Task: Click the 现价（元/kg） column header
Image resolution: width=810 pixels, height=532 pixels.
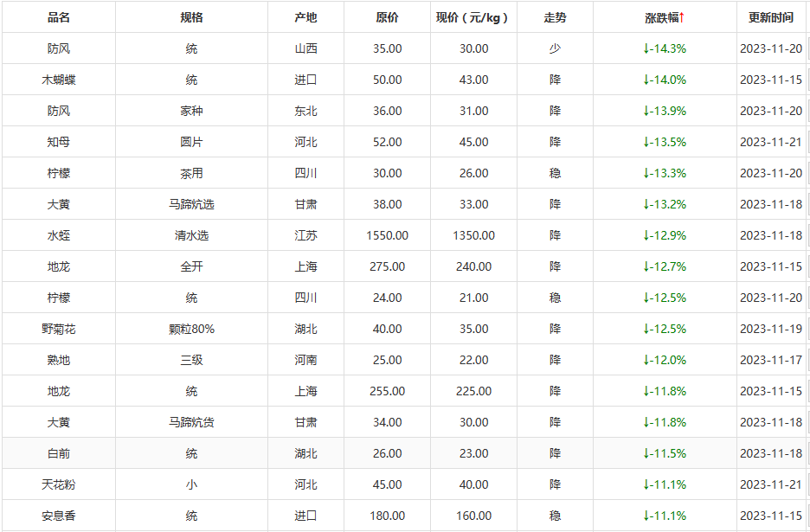Action: click(x=472, y=17)
